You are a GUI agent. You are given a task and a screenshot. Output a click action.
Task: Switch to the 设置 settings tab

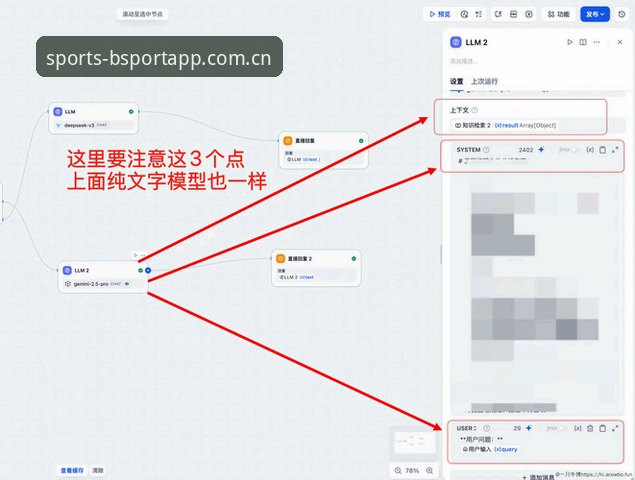(456, 81)
